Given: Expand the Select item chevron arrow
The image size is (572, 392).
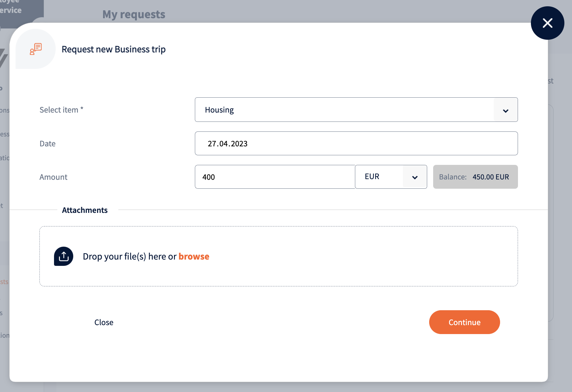Looking at the screenshot, I should (x=505, y=110).
